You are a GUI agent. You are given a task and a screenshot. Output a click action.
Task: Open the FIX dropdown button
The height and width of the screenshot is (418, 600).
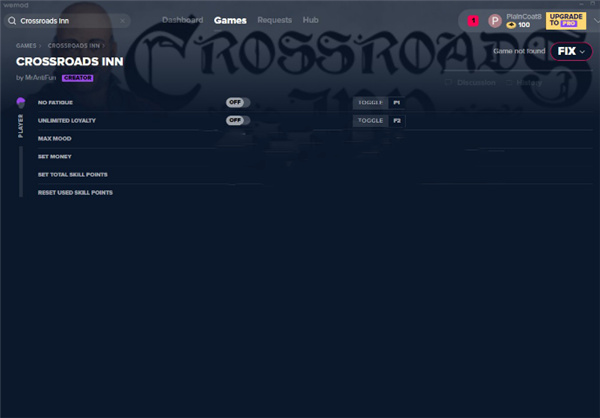click(x=571, y=51)
